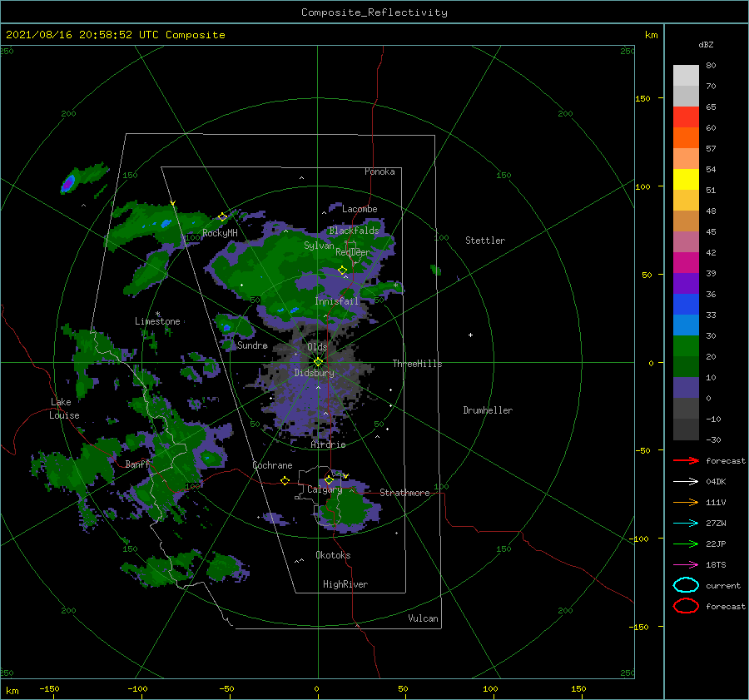The height and width of the screenshot is (700, 749).
Task: Click the Blackfalds city label
Action: pyautogui.click(x=354, y=231)
